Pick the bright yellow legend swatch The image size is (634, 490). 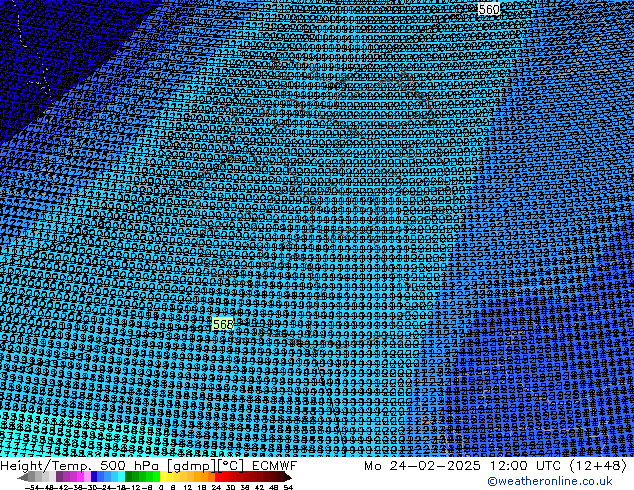point(163,477)
